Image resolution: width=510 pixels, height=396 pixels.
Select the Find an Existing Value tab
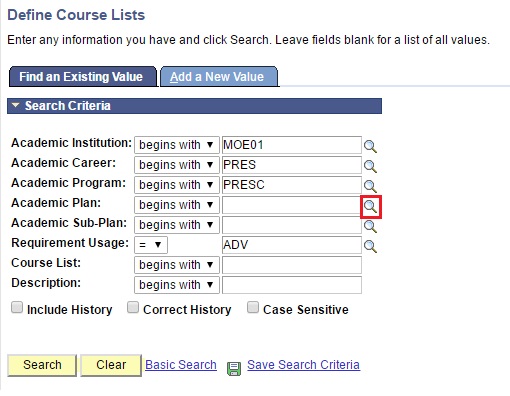[83, 77]
